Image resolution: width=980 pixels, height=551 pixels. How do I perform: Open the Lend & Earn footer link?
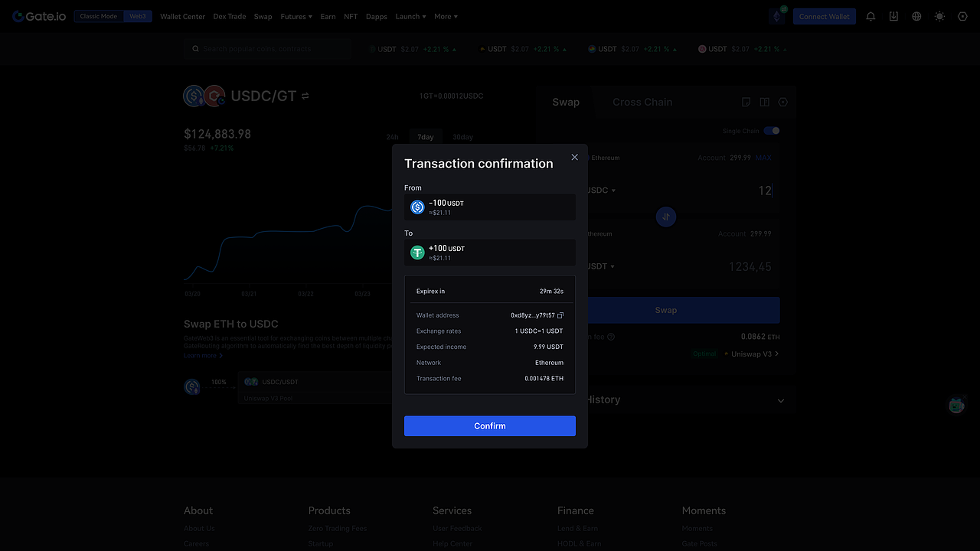pos(577,528)
